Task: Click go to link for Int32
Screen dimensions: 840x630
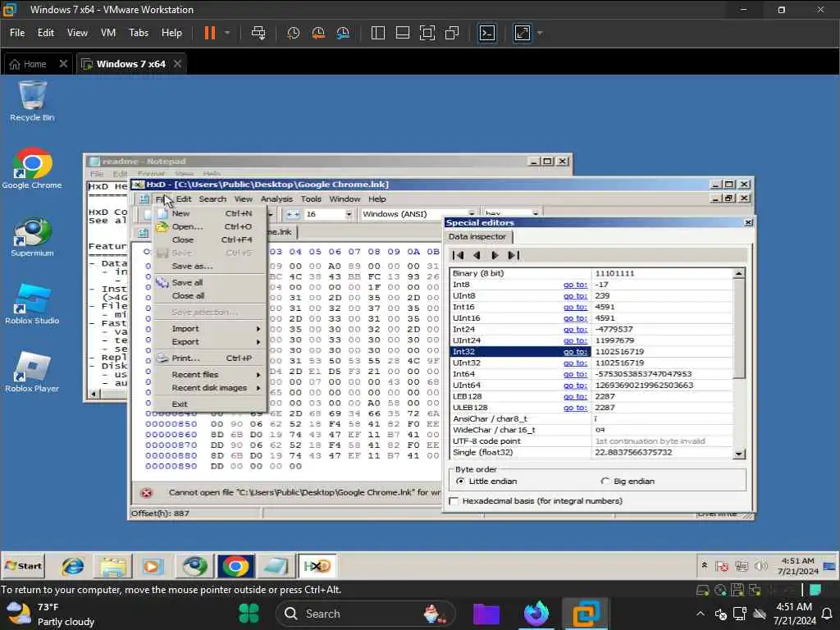Action: click(x=575, y=352)
